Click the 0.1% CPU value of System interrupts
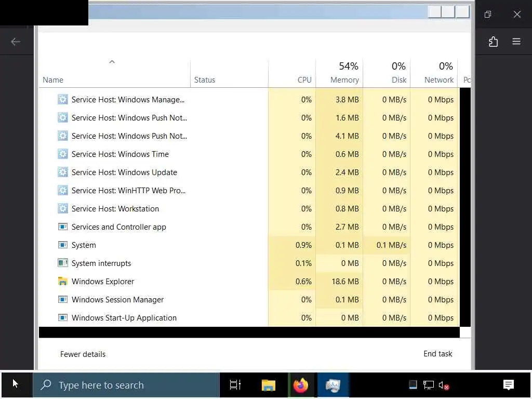 tap(303, 263)
